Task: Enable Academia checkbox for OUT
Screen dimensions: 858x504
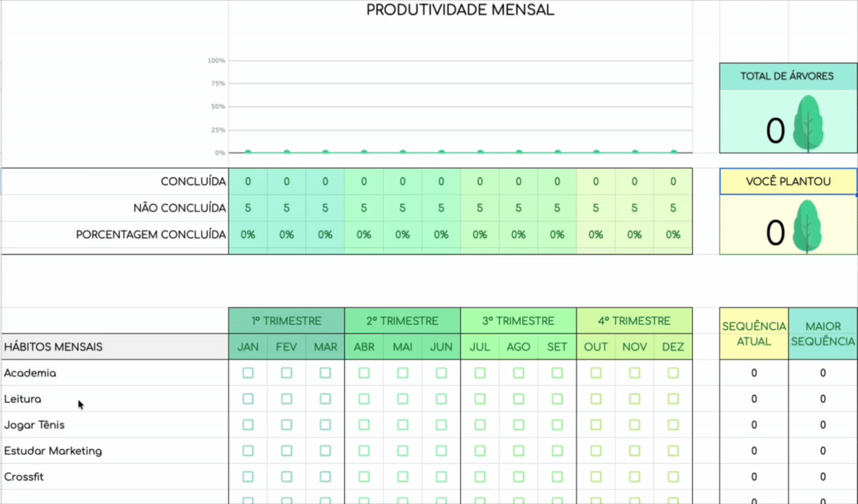Action: pyautogui.click(x=596, y=373)
